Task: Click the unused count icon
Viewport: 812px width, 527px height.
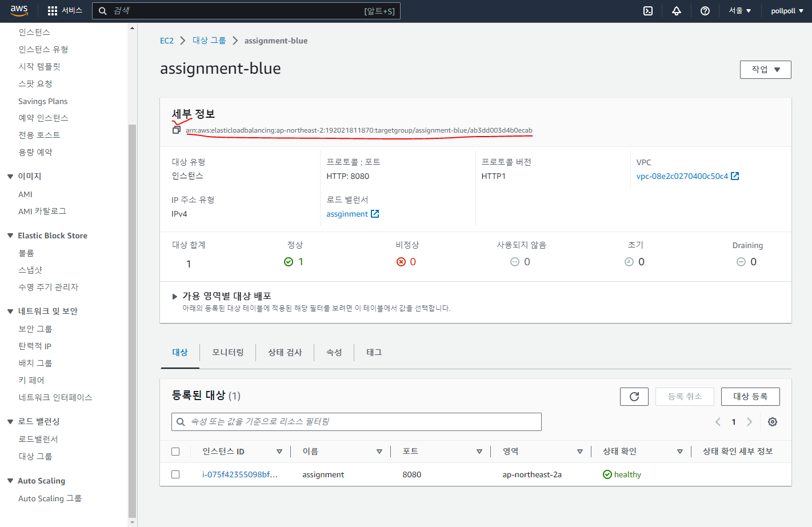Action: pos(515,262)
